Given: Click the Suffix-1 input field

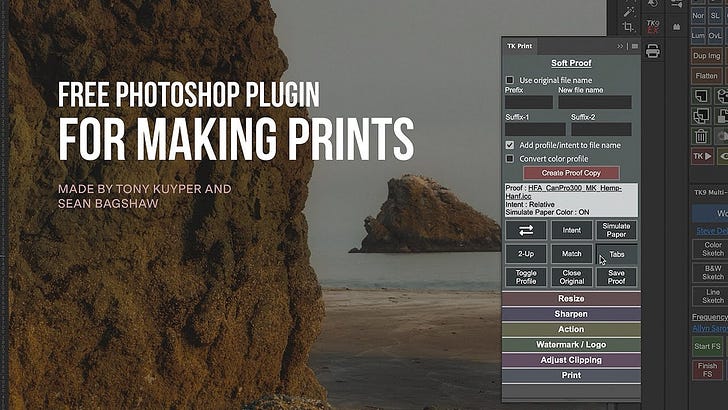Looking at the screenshot, I should click(x=535, y=129).
